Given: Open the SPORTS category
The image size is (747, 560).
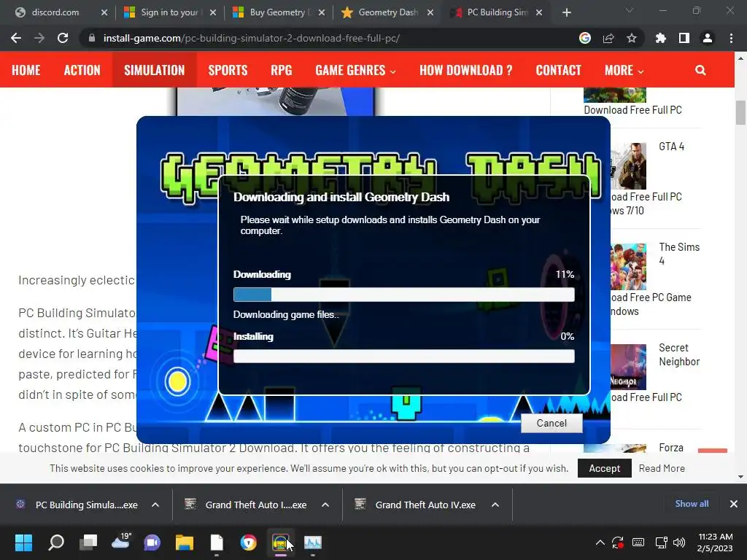Looking at the screenshot, I should [228, 71].
